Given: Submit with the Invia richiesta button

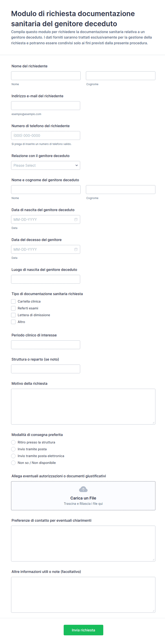Looking at the screenshot, I should click(x=83, y=630).
